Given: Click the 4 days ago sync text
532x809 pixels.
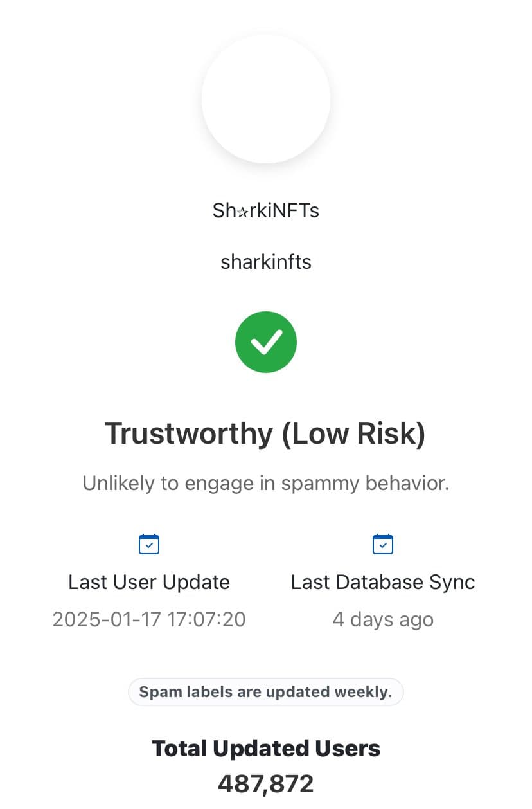Looking at the screenshot, I should [x=383, y=619].
